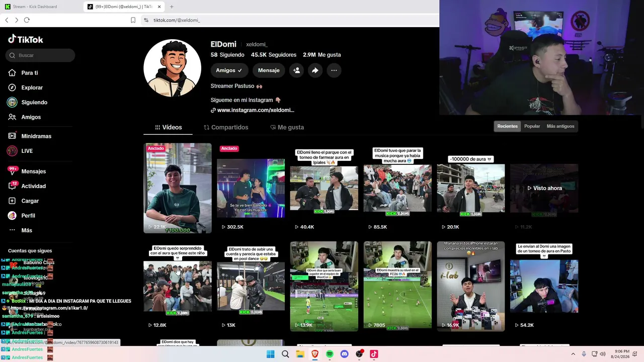The image size is (644, 362).
Task: Open the Windows Start menu
Action: (x=271, y=354)
